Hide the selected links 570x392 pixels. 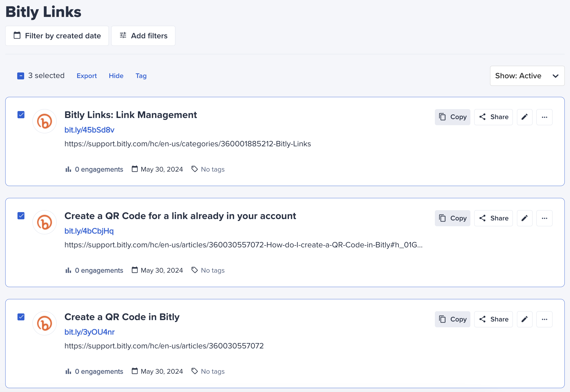(116, 76)
